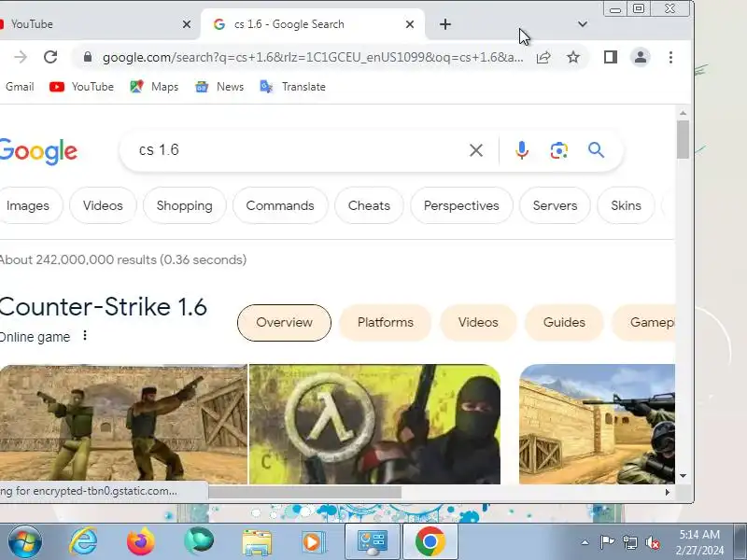Open a new tab with the plus button

point(445,24)
